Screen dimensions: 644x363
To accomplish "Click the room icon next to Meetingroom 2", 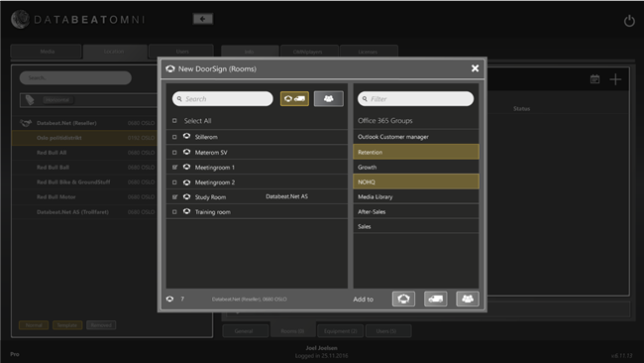I will pyautogui.click(x=186, y=181).
